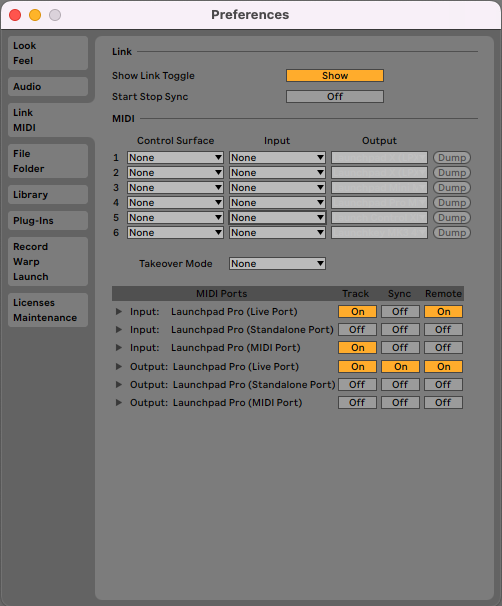
Task: Open Control Surface dropdown for row 3
Action: (x=175, y=188)
